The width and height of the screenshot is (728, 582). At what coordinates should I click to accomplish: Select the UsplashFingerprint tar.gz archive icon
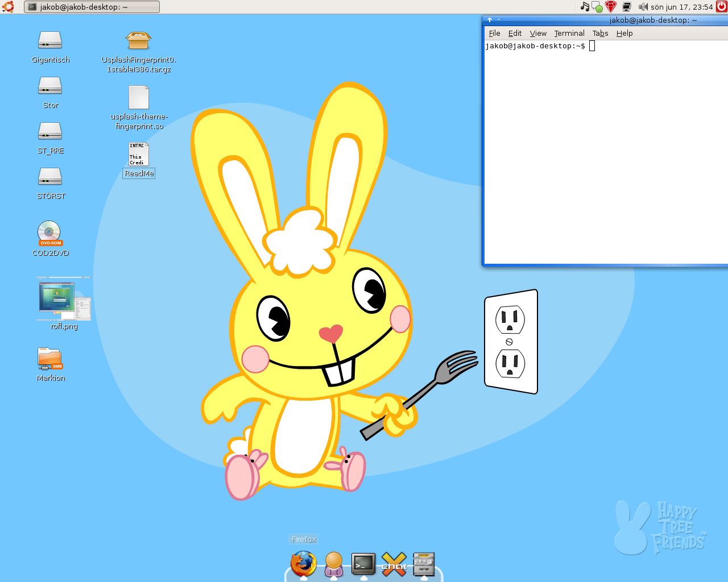[138, 41]
